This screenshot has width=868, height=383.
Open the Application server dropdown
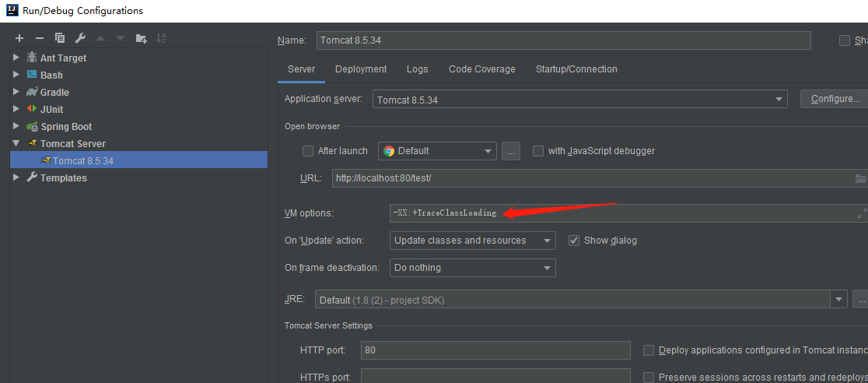579,100
